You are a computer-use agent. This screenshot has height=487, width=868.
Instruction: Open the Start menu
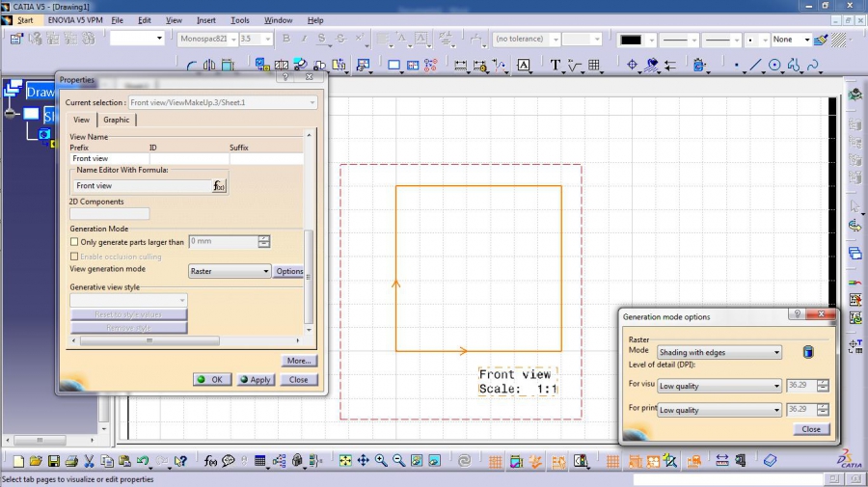pyautogui.click(x=25, y=20)
